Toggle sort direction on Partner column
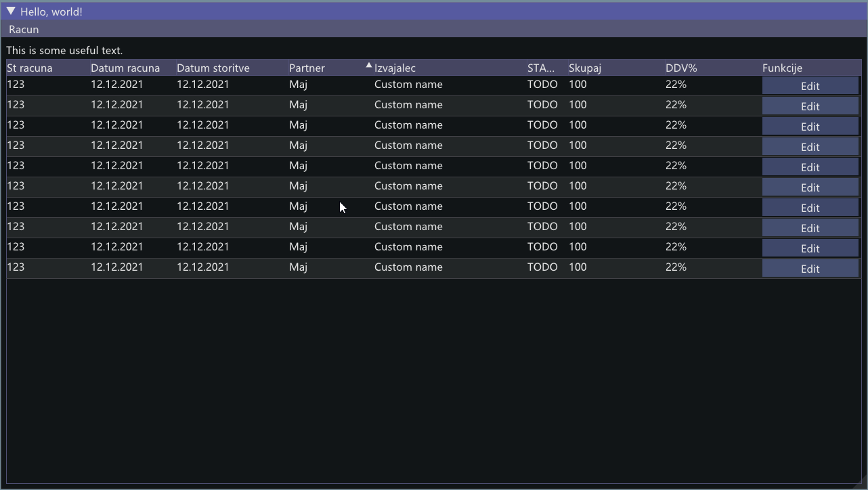 307,68
